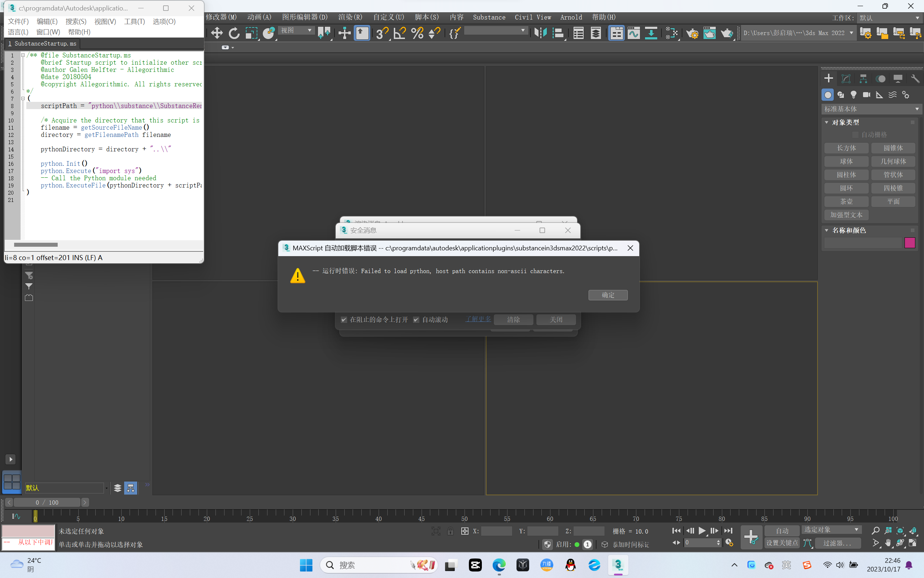
Task: Select the Rotate tool in toolbar
Action: pyautogui.click(x=234, y=33)
